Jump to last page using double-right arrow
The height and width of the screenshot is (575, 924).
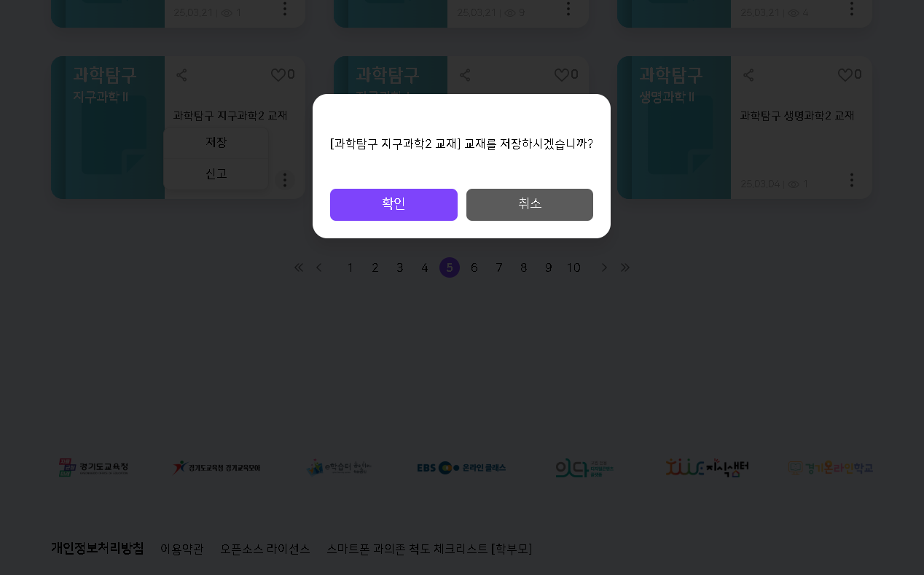tap(625, 268)
